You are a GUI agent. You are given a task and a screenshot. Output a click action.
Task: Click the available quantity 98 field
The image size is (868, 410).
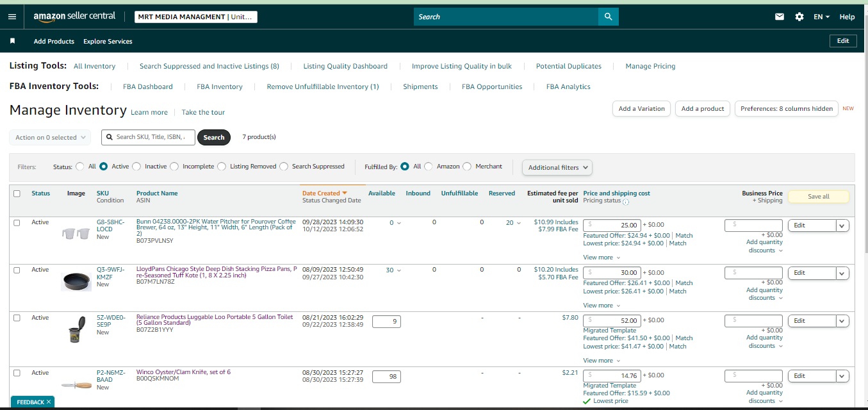386,377
